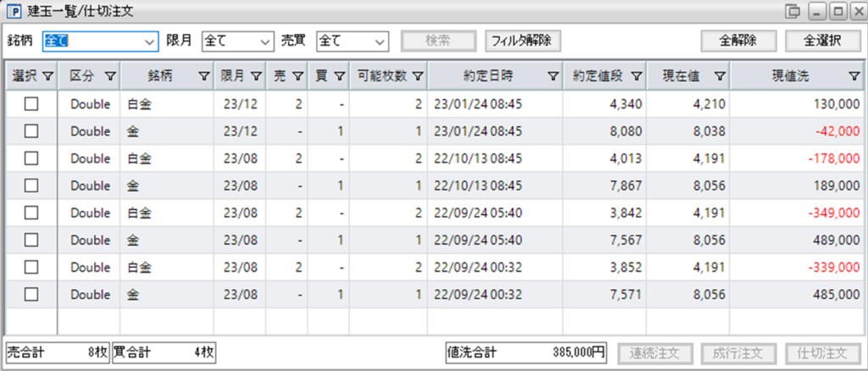Click the filter icon on 現値洗 column
This screenshot has height=371, width=868.
[x=854, y=77]
